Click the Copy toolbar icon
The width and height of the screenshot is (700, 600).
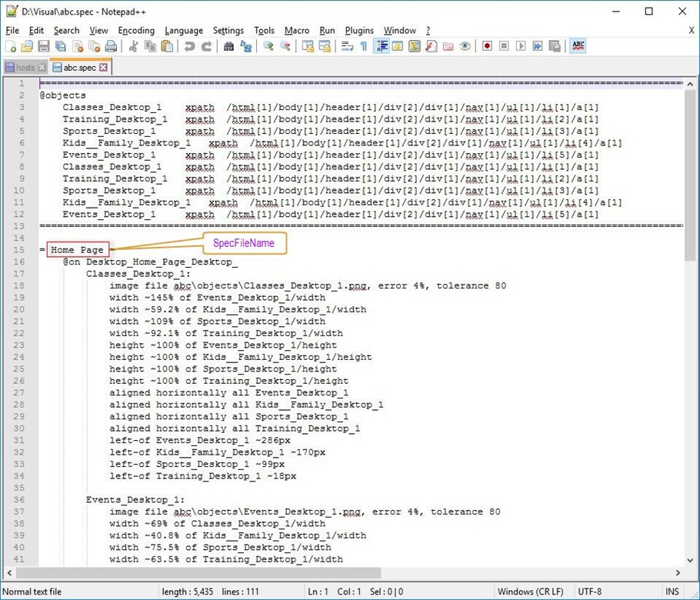(x=150, y=46)
